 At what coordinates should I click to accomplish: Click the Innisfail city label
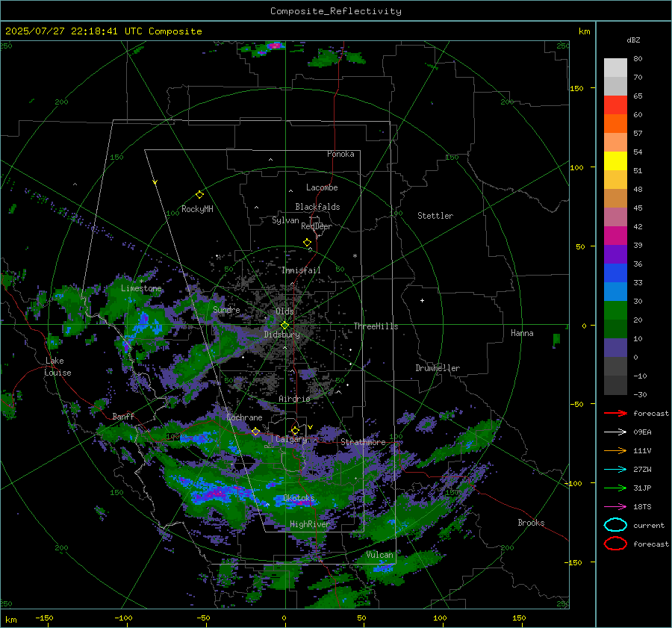click(x=301, y=270)
